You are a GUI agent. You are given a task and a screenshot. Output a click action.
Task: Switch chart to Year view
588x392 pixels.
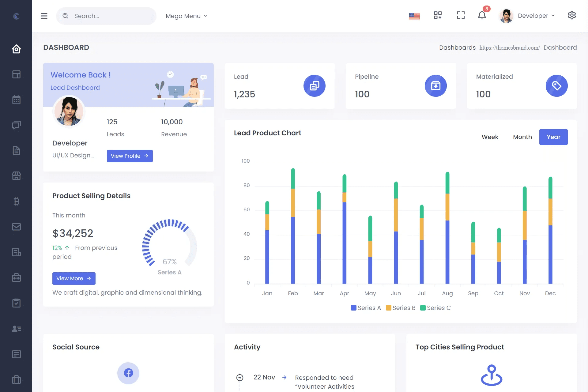tap(553, 137)
